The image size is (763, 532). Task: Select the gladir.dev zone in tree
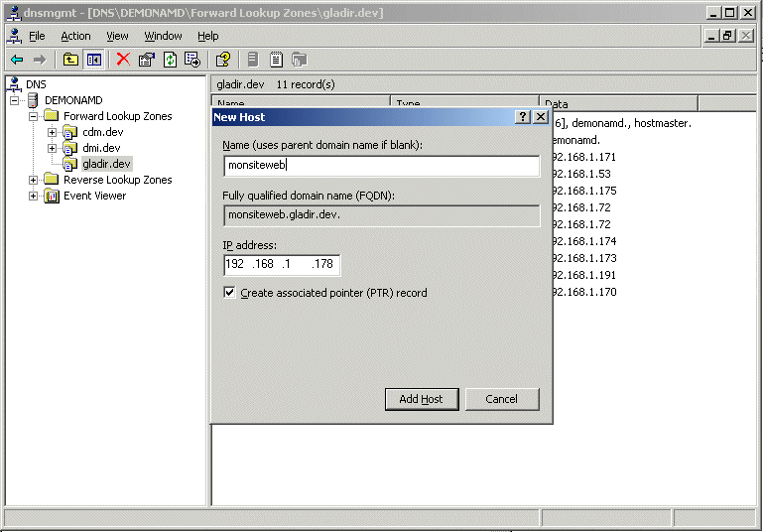coord(106,164)
